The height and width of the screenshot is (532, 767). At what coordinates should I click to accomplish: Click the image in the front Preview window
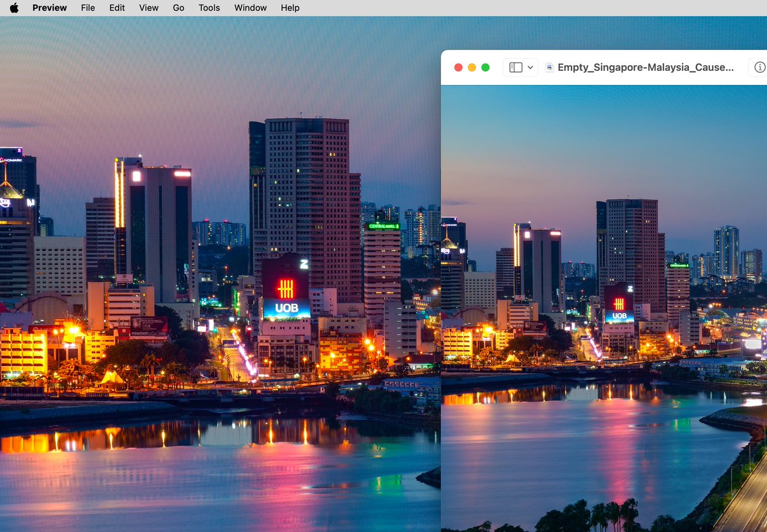tap(604, 308)
